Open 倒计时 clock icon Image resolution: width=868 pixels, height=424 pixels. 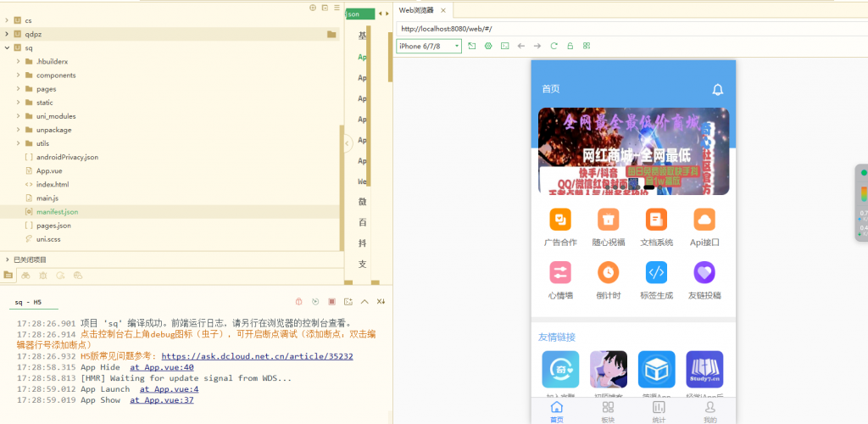(609, 272)
